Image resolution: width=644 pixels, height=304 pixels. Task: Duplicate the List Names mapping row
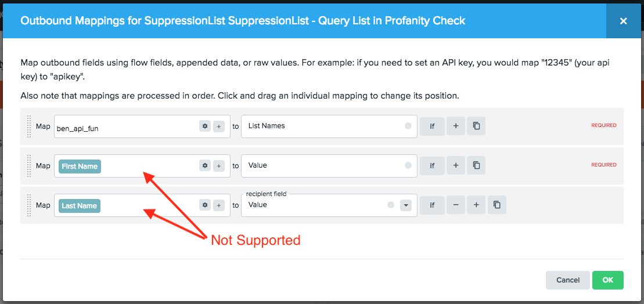point(476,126)
